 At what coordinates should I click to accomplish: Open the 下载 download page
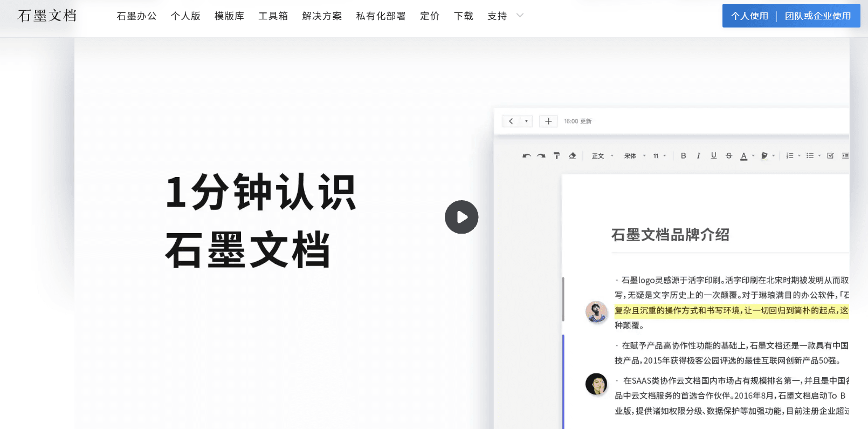coord(464,16)
